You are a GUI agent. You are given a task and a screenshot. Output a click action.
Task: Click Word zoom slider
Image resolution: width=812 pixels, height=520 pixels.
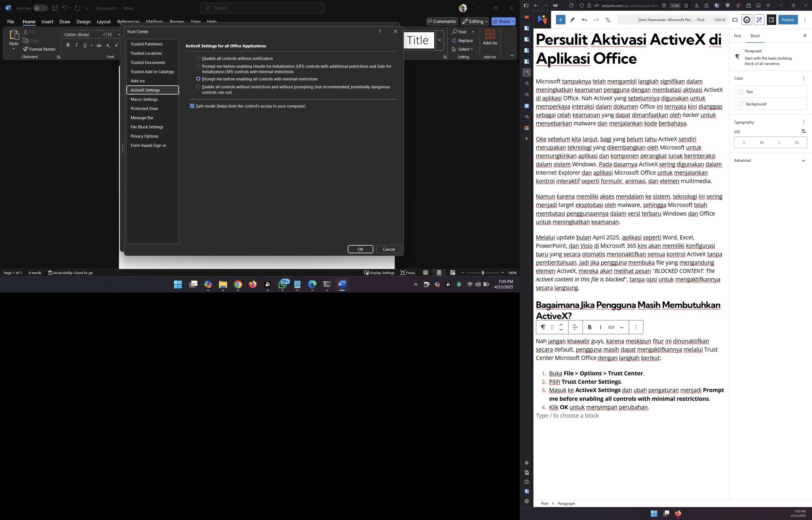482,273
